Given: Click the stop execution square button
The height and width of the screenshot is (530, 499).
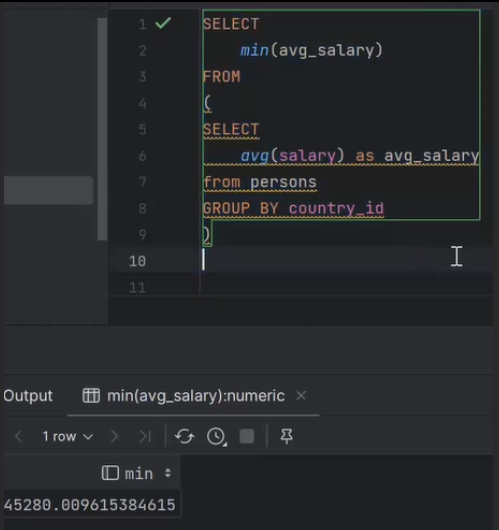Looking at the screenshot, I should click(247, 436).
